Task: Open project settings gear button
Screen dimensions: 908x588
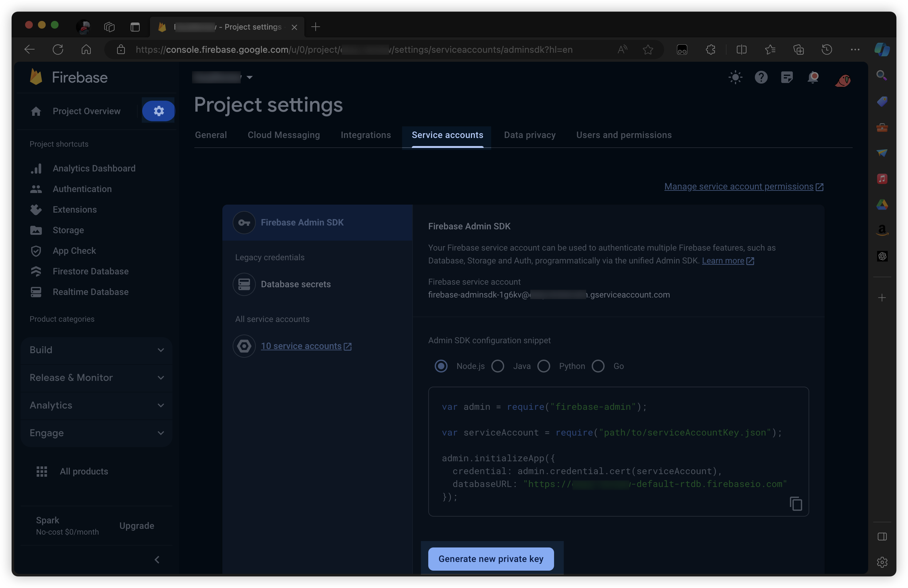Action: [158, 111]
